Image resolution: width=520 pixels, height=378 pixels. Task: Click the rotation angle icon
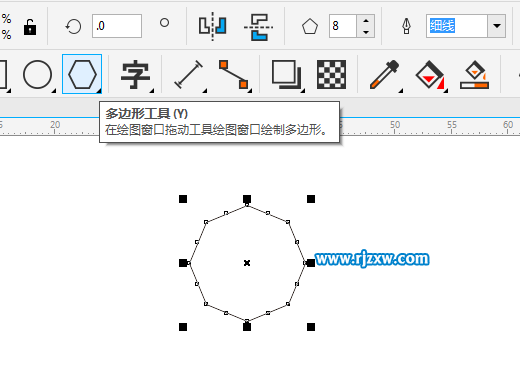(x=73, y=26)
